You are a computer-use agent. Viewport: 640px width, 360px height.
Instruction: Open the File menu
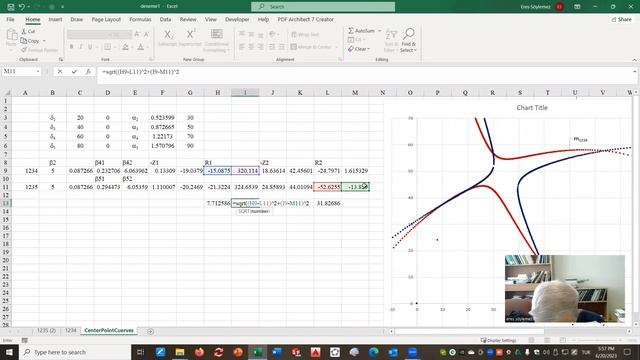click(x=10, y=19)
